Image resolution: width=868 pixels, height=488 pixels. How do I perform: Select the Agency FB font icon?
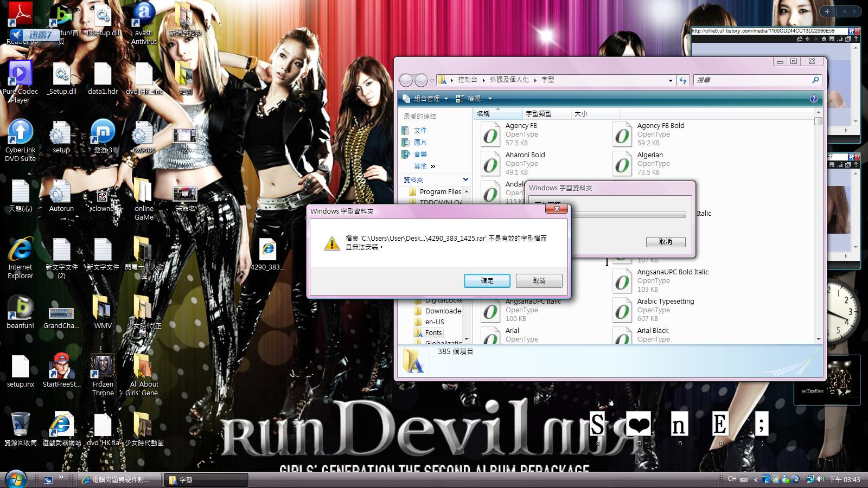tap(490, 134)
